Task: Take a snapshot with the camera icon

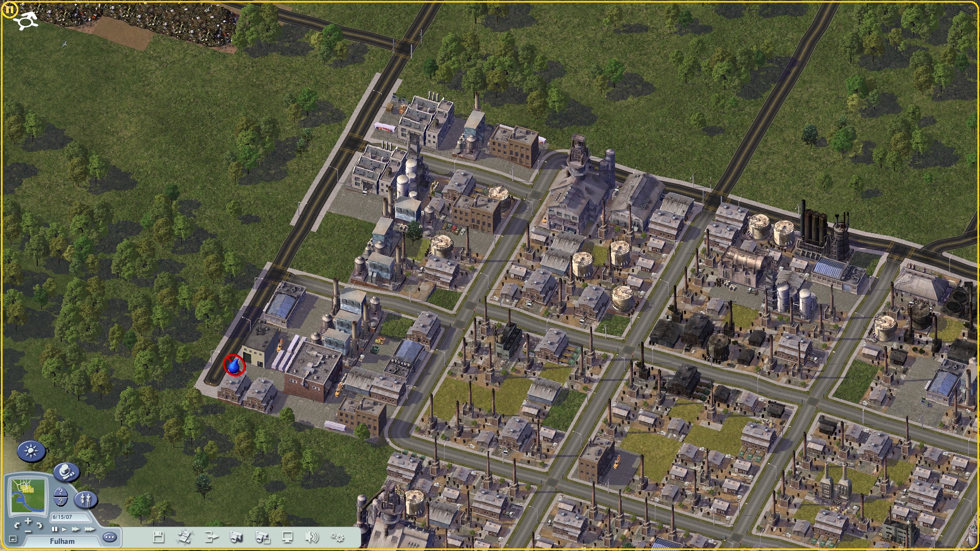Action: pos(236,537)
